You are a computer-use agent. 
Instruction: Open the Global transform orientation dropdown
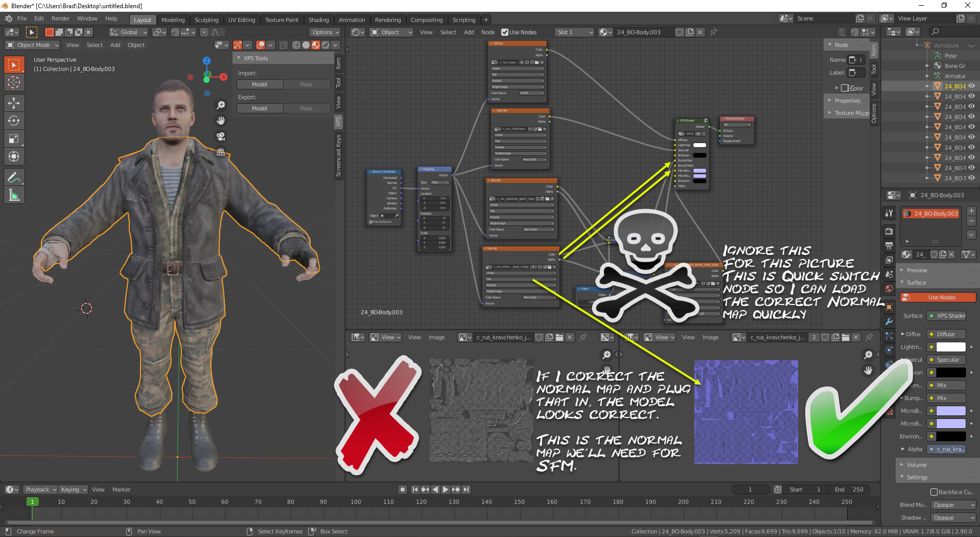pyautogui.click(x=128, y=32)
